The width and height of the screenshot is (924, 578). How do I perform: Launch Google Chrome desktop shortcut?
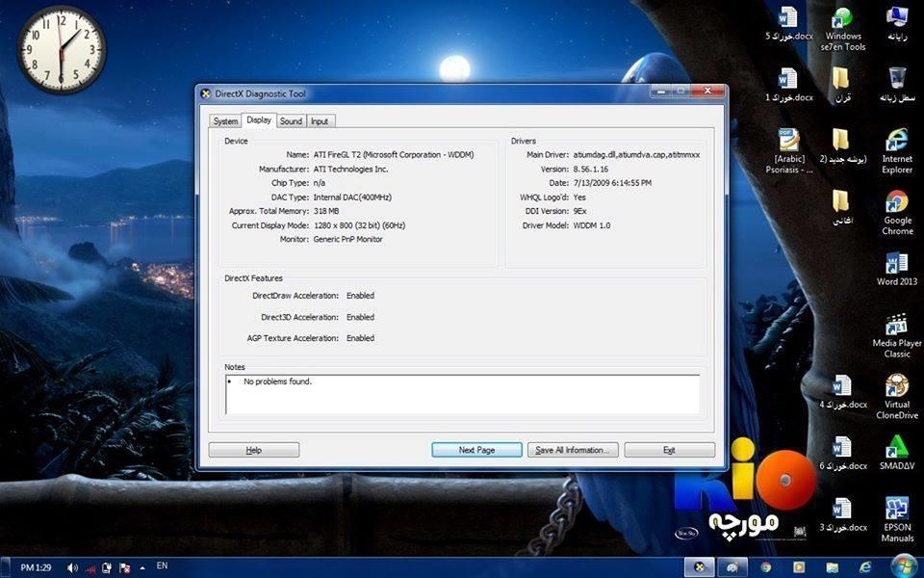point(897,212)
